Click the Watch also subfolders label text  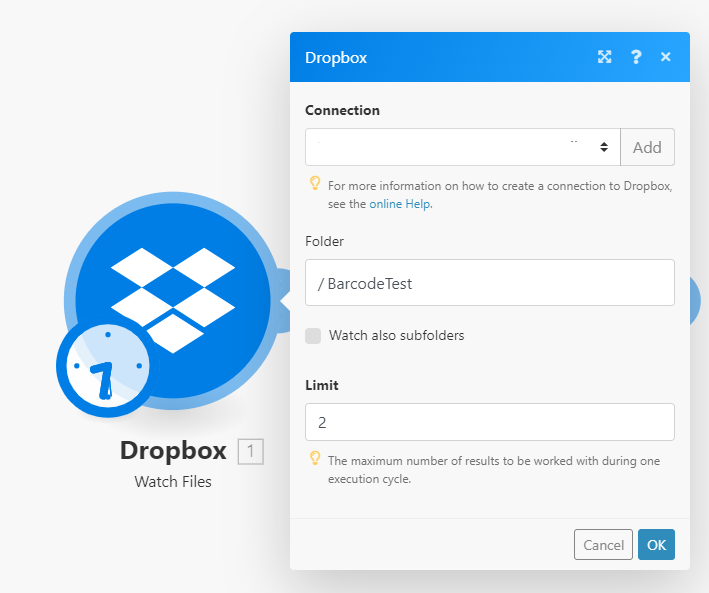[x=397, y=336]
